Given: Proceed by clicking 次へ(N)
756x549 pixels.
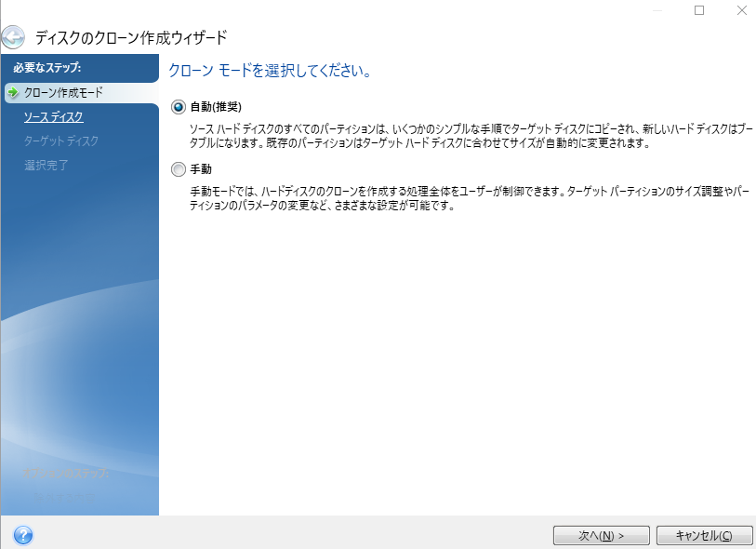Looking at the screenshot, I should (600, 535).
